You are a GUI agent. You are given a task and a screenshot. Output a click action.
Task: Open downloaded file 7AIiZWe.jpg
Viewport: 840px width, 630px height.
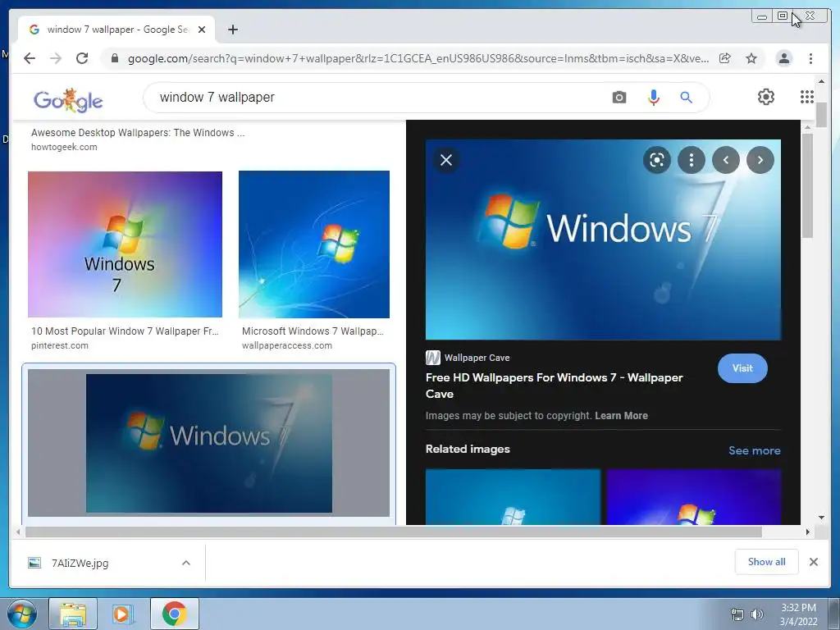click(80, 563)
